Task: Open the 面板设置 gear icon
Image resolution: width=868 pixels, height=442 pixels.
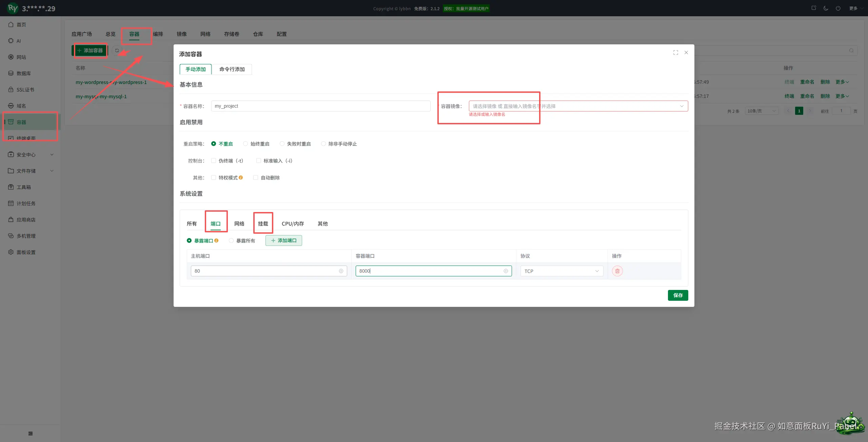Action: tap(11, 252)
